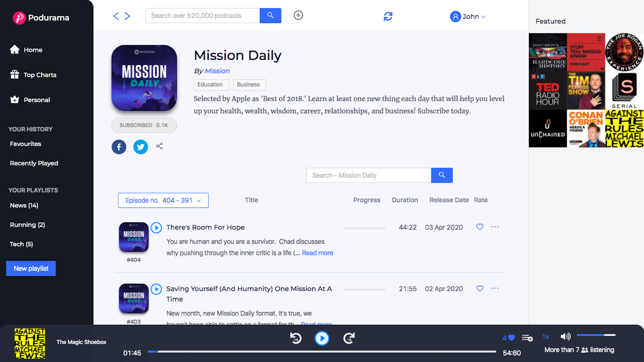Image resolution: width=644 pixels, height=362 pixels.
Task: Open featured Tim Ferriss Show podcast
Action: point(586,90)
